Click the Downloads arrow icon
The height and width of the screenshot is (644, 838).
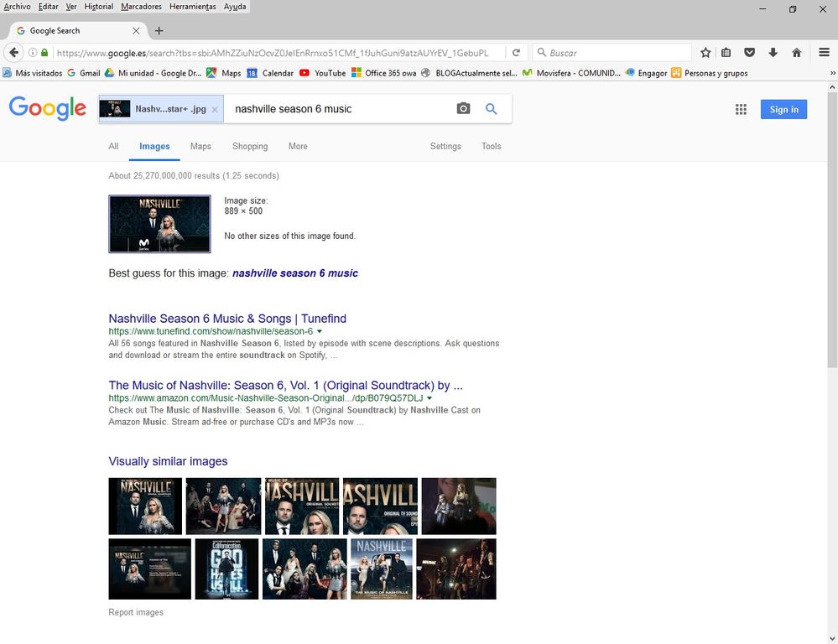[x=773, y=52]
